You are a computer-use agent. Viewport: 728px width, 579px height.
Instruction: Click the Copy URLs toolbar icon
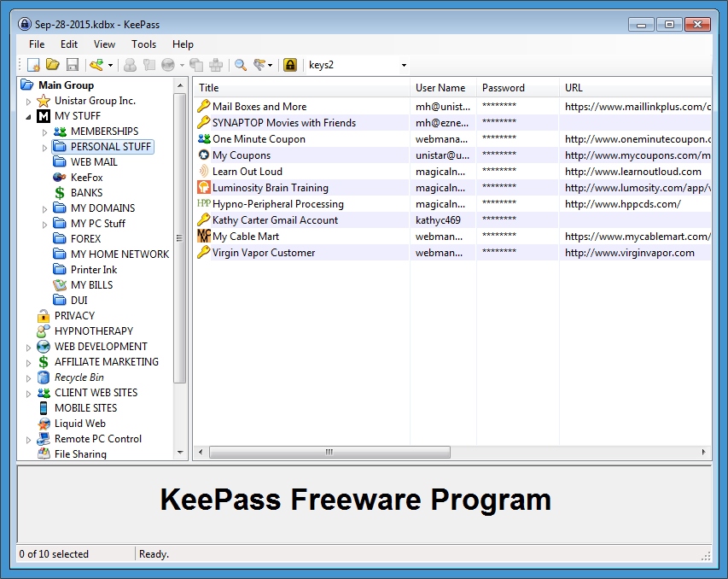pos(196,65)
